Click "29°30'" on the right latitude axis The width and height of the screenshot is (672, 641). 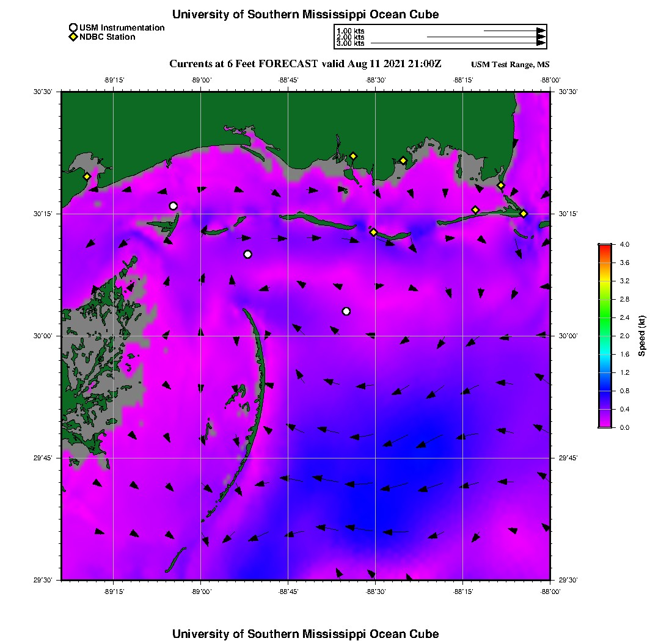(x=568, y=580)
